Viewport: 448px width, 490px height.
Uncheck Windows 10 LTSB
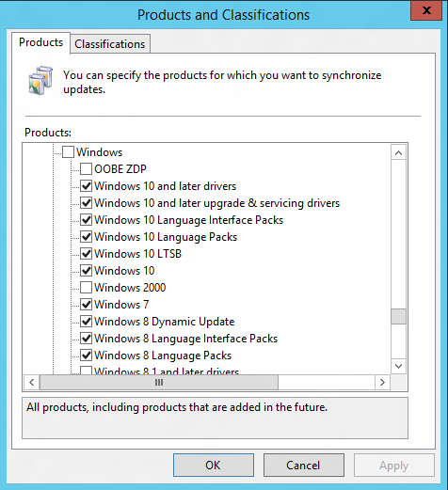tap(86, 254)
